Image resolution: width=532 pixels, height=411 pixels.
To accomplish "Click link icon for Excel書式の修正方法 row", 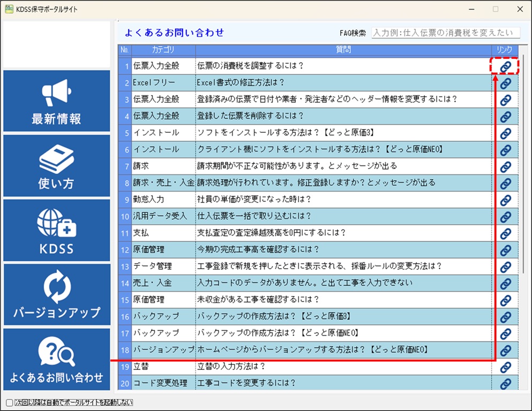I will [505, 83].
